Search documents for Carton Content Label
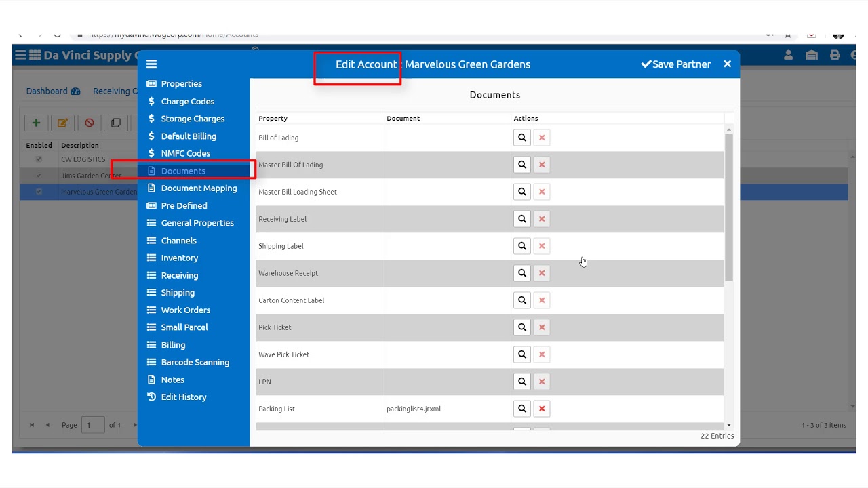This screenshot has width=868, height=488. (522, 300)
